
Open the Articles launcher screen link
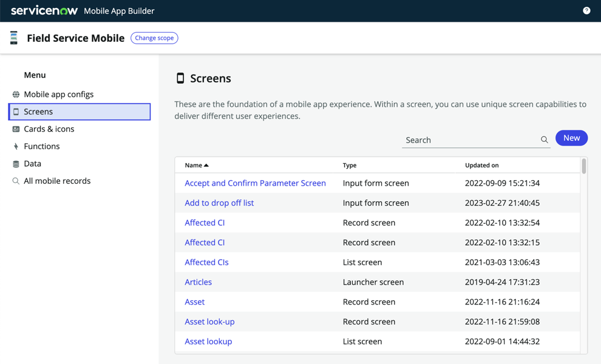[198, 282]
